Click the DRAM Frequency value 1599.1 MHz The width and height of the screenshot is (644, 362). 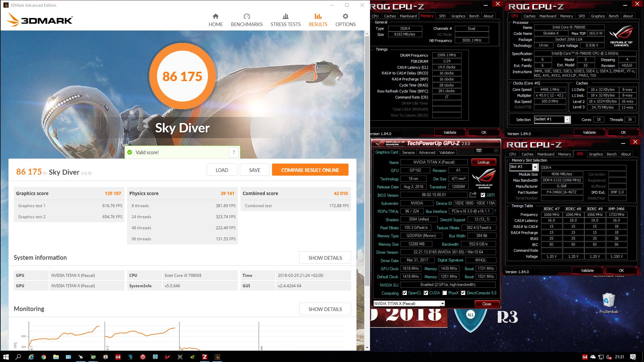pos(446,55)
